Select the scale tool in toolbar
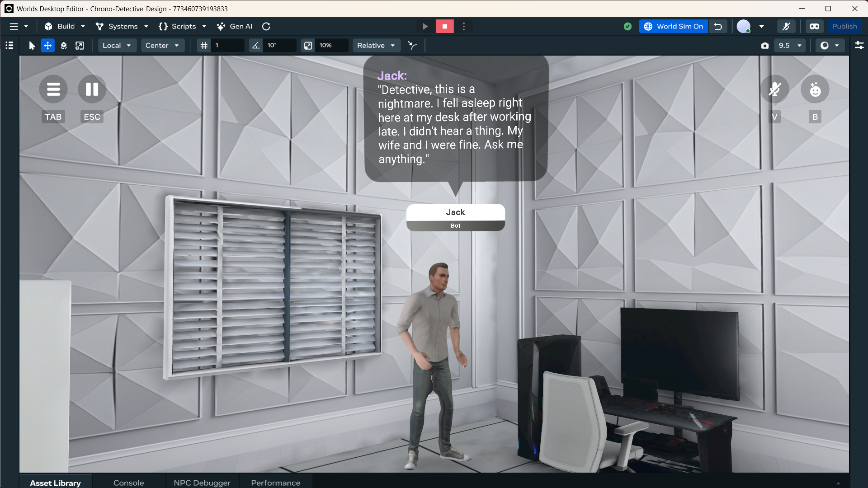This screenshot has width=868, height=488. click(x=80, y=45)
